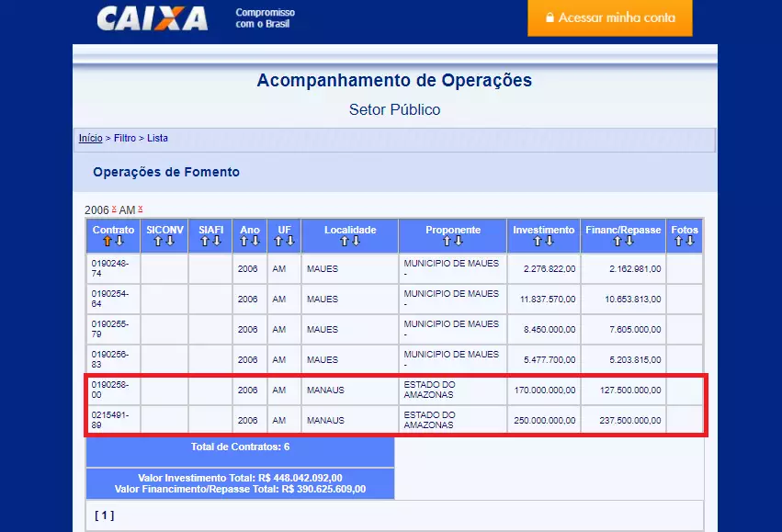Open the CAIXA logo homepage
Screen dimensions: 782x532
pyautogui.click(x=153, y=18)
